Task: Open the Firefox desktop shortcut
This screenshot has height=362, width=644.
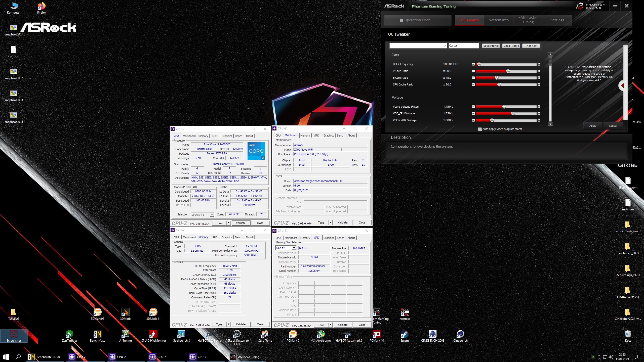Action: coord(42,8)
